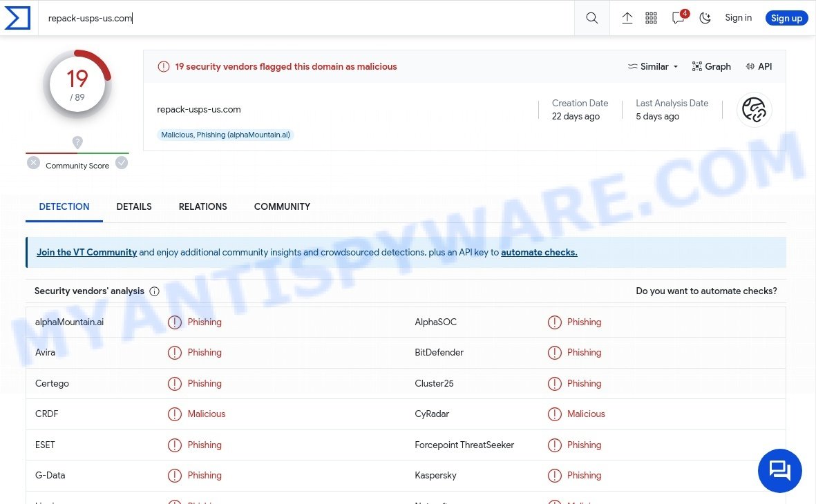816x504 pixels.
Task: Click the AlphaSOC phishing alert icon
Action: [x=555, y=322]
